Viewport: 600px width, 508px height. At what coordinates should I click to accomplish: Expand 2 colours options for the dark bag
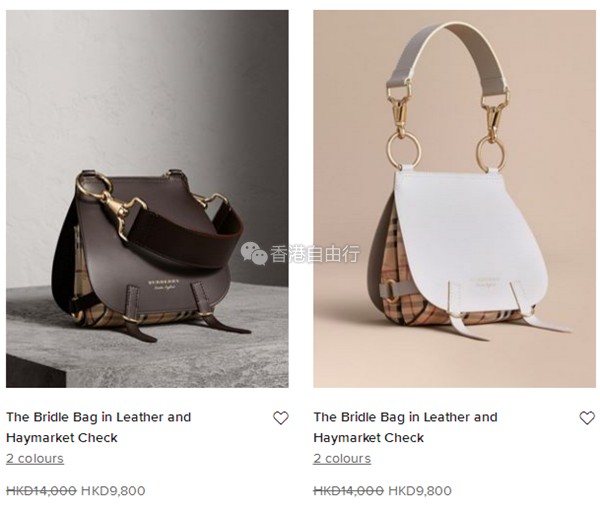pyautogui.click(x=35, y=458)
